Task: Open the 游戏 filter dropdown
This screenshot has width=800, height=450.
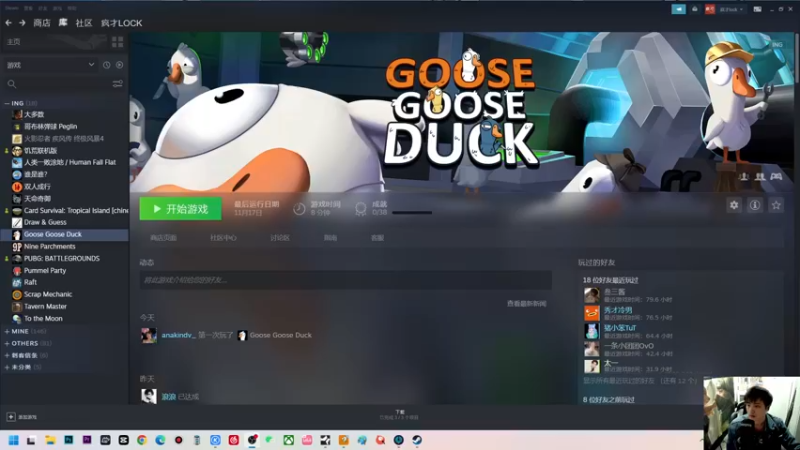Action: [50, 65]
